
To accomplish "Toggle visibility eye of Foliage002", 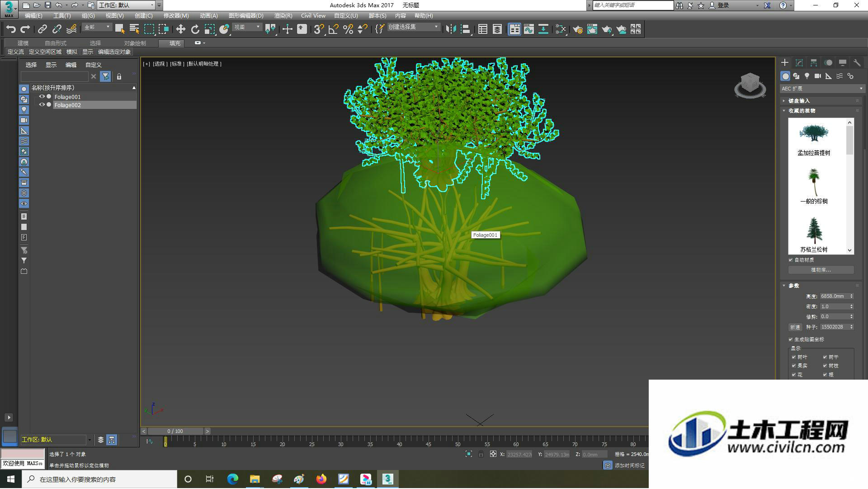I will pos(42,105).
